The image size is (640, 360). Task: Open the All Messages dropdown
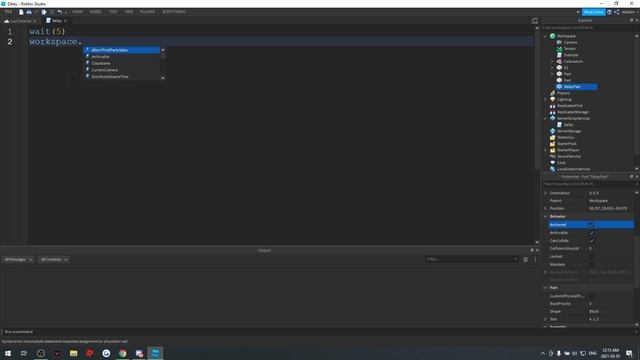[18, 259]
